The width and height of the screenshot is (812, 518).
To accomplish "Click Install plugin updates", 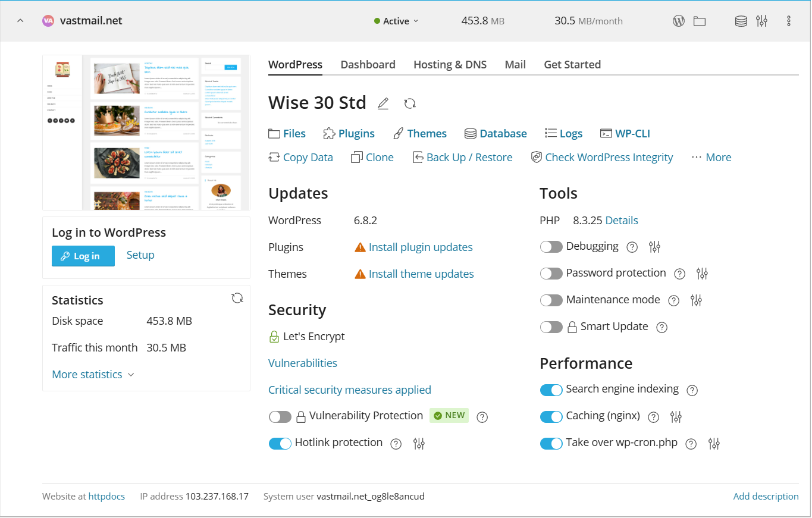I will [x=421, y=247].
